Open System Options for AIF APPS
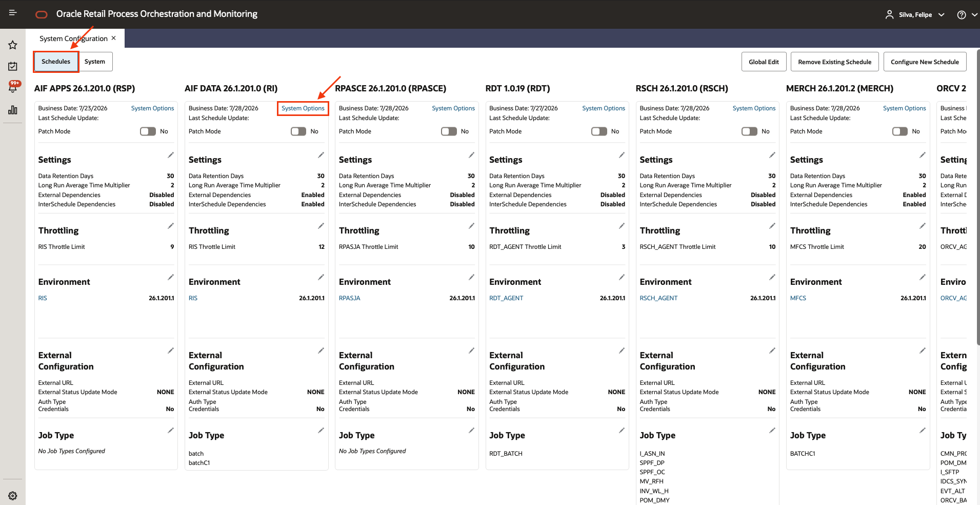The height and width of the screenshot is (505, 980). [152, 108]
